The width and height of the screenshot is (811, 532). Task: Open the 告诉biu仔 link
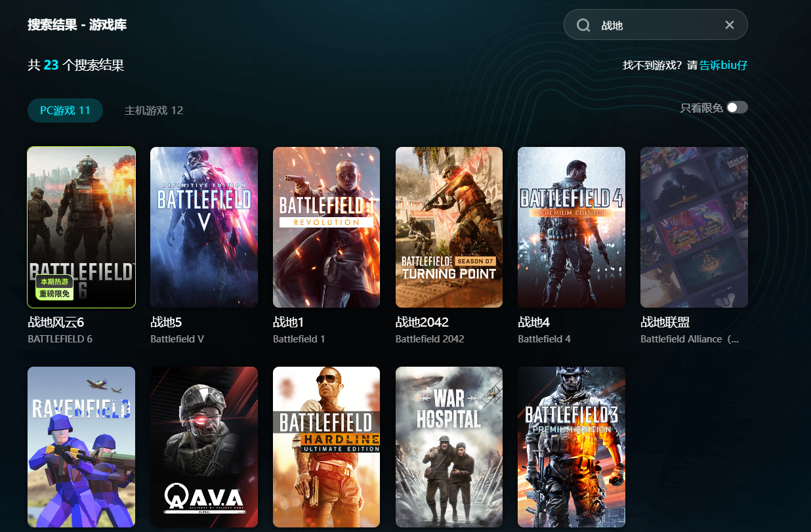pos(723,65)
